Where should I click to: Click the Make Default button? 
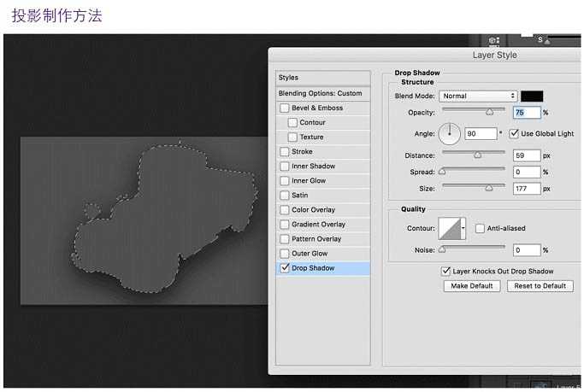coord(472,286)
